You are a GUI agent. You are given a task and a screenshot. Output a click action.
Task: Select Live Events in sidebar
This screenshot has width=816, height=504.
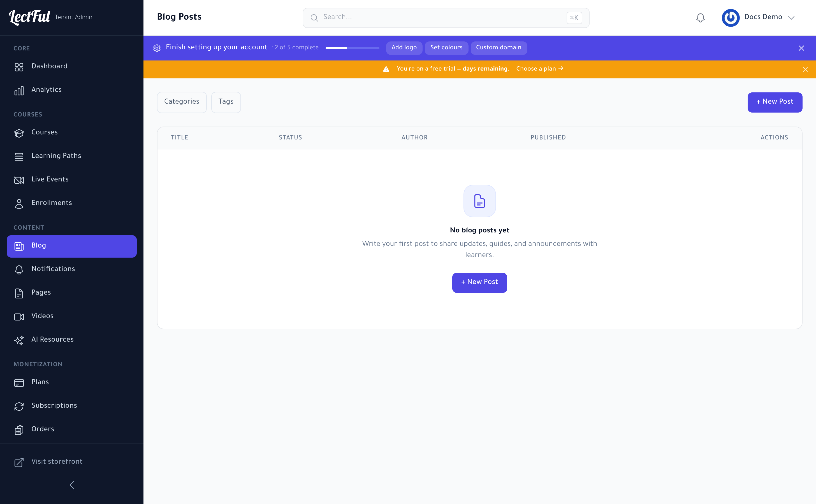[72, 180]
